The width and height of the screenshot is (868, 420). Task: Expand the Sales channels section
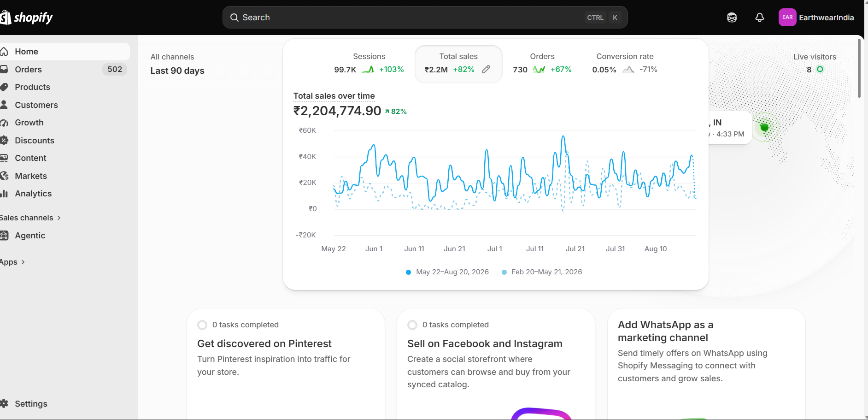(x=30, y=218)
